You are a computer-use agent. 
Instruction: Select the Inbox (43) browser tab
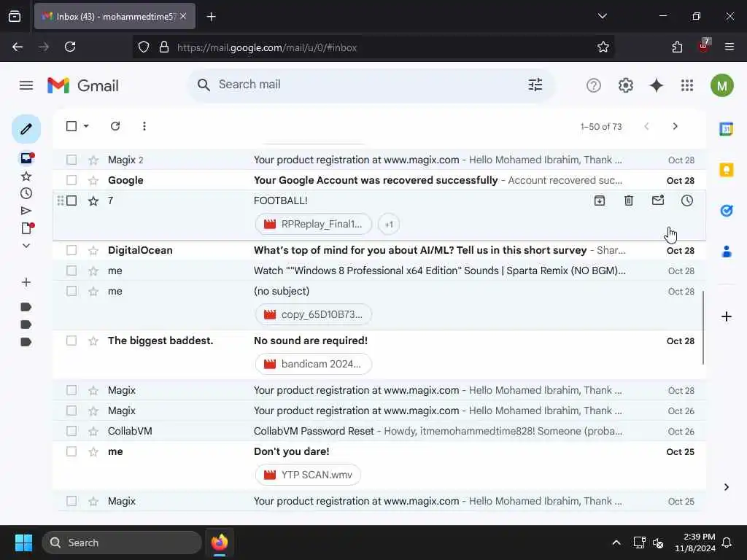(115, 17)
